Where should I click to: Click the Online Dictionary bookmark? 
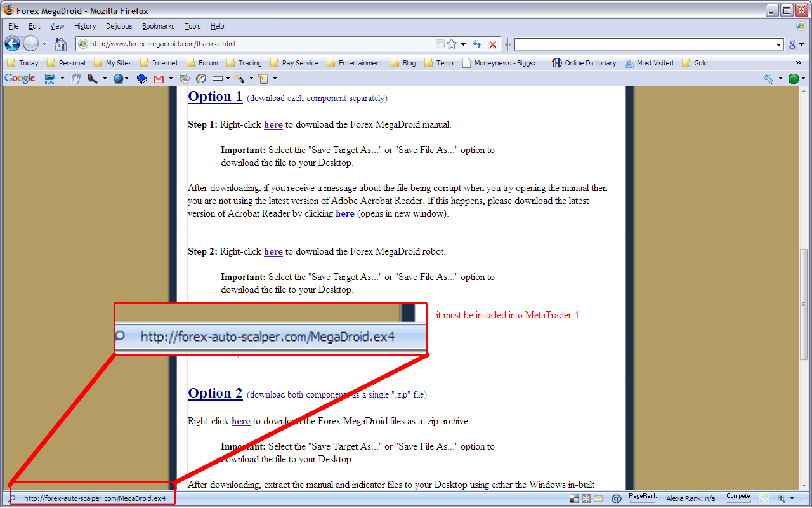[x=584, y=63]
